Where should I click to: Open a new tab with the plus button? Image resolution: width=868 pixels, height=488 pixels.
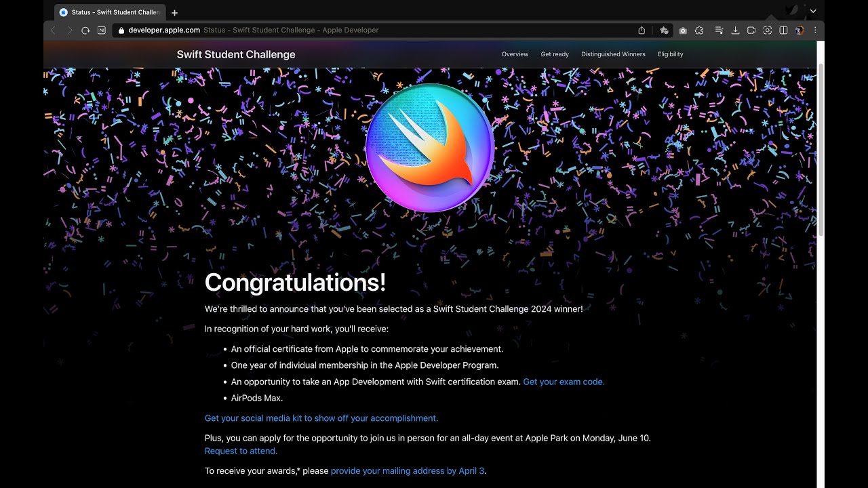coord(174,12)
